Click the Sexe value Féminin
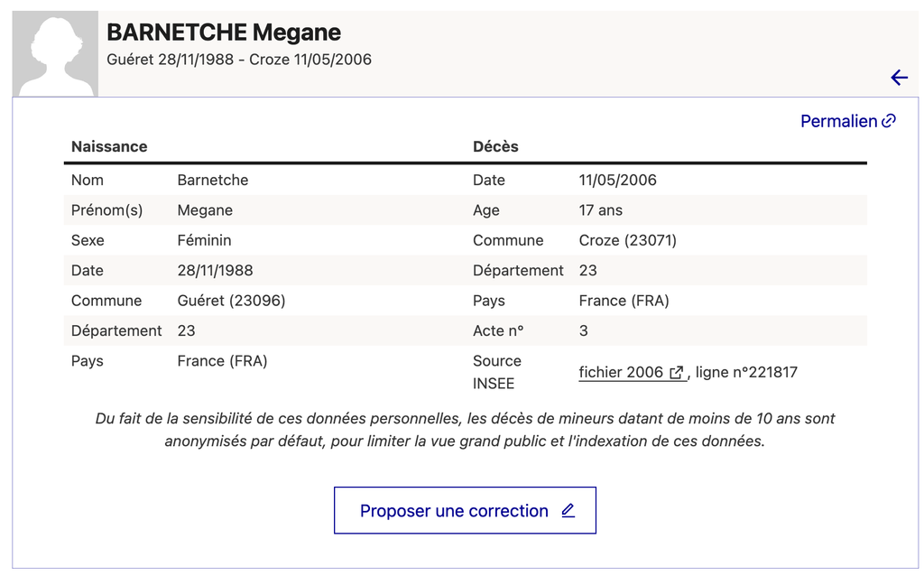 coord(205,240)
